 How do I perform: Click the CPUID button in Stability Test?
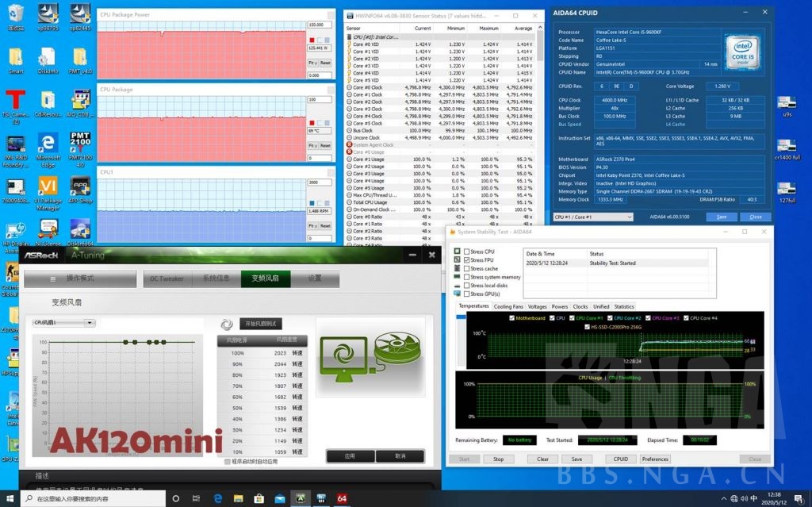click(620, 459)
